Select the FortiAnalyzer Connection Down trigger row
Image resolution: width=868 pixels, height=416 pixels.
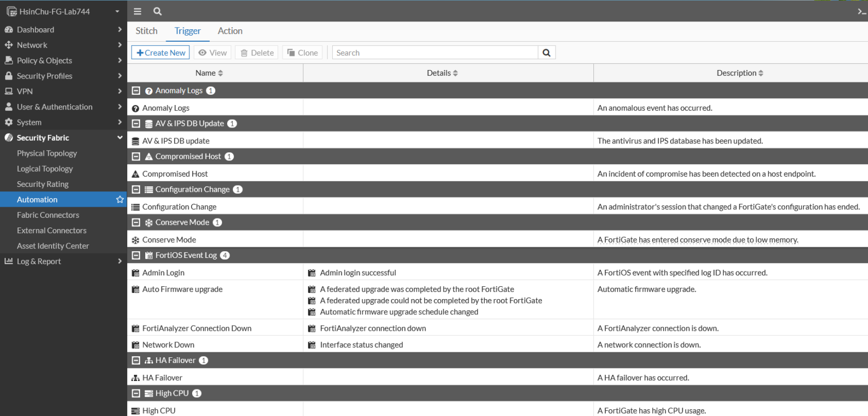pyautogui.click(x=497, y=328)
